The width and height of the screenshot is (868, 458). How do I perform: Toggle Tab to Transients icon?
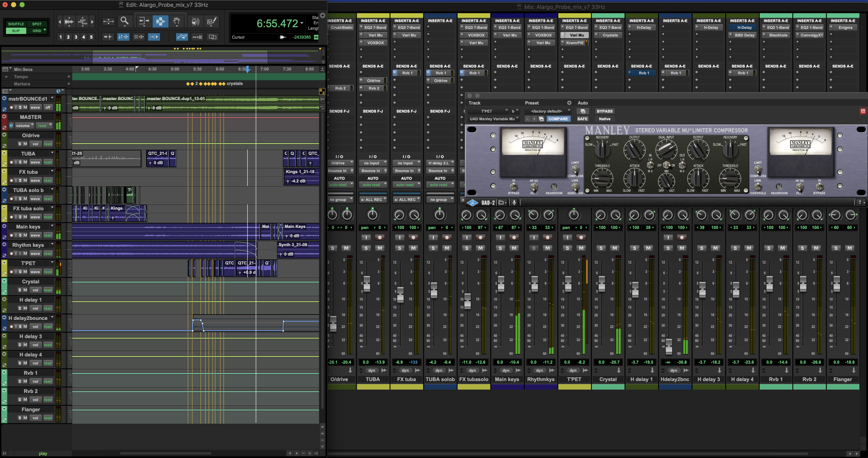click(108, 37)
